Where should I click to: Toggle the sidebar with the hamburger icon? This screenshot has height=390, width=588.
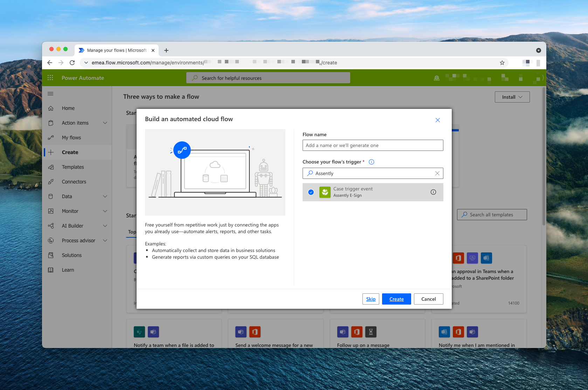[50, 93]
